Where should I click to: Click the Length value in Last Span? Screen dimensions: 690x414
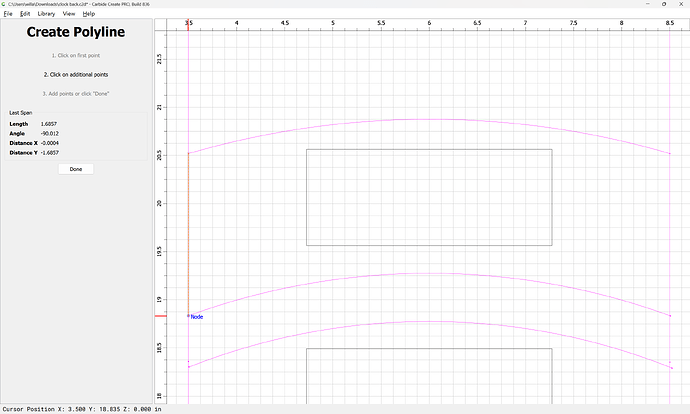coord(49,124)
